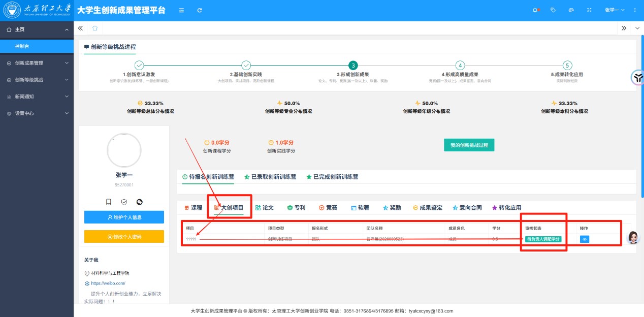Screen dimensions: 644x317
Task: Expand the 创新等级挑战 sidebar menu
Action: [x=37, y=80]
